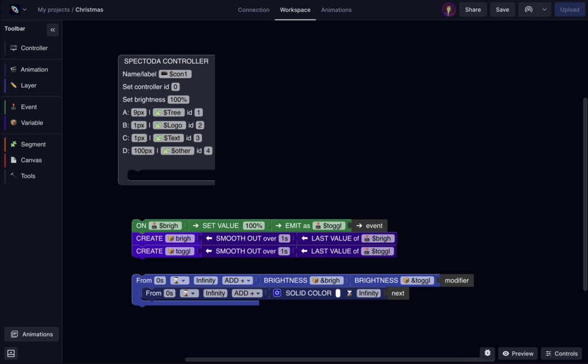Click the panel icon below Animations button
The width and height of the screenshot is (588, 364).
11,353
